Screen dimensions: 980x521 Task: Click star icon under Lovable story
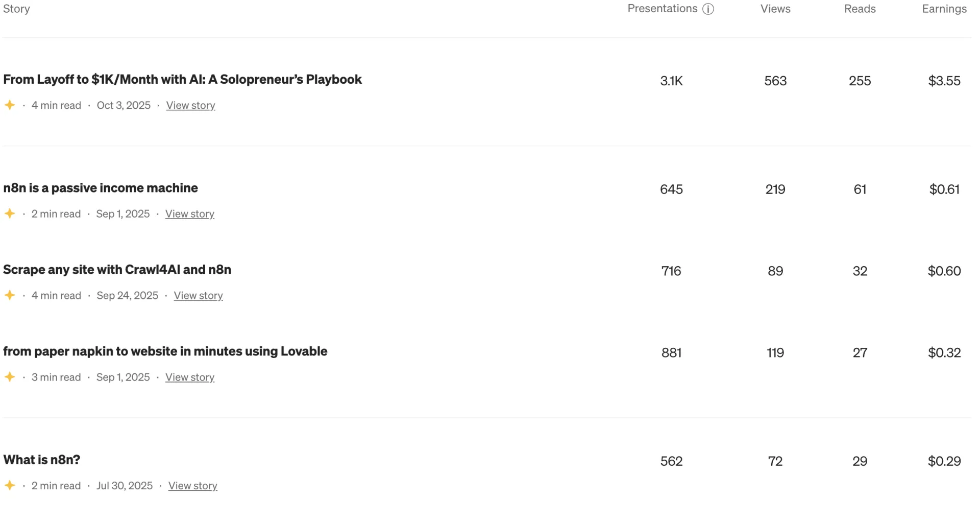[10, 377]
